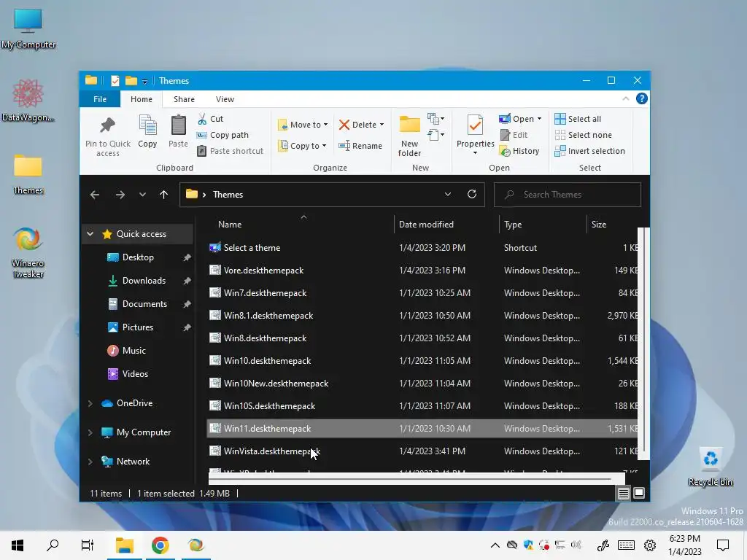Navigate forward with the right arrow
Viewport: 747px width, 560px height.
click(x=120, y=194)
